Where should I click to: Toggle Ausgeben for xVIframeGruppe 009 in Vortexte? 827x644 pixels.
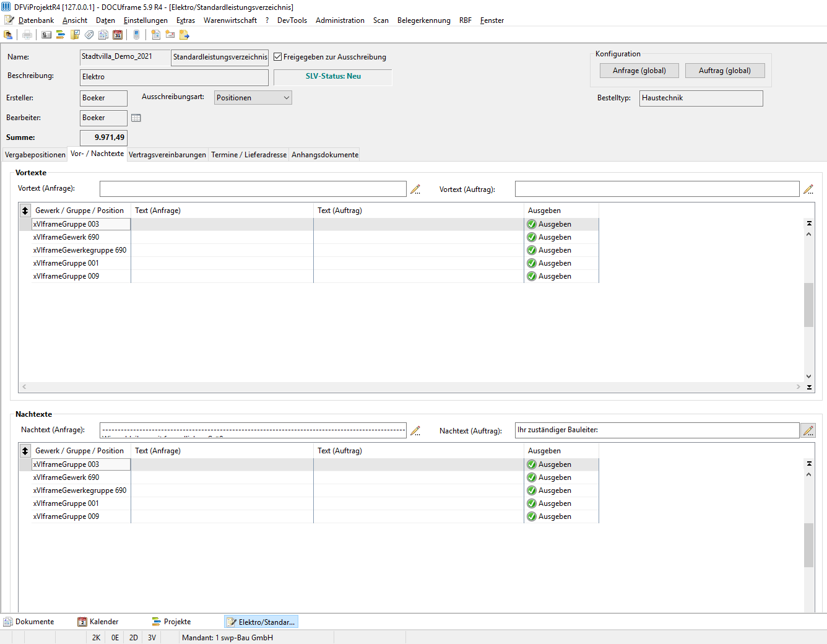pos(532,276)
